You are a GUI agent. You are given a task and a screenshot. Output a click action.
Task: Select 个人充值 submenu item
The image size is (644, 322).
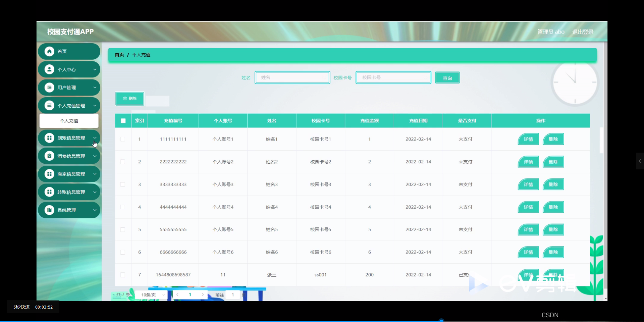click(x=69, y=121)
